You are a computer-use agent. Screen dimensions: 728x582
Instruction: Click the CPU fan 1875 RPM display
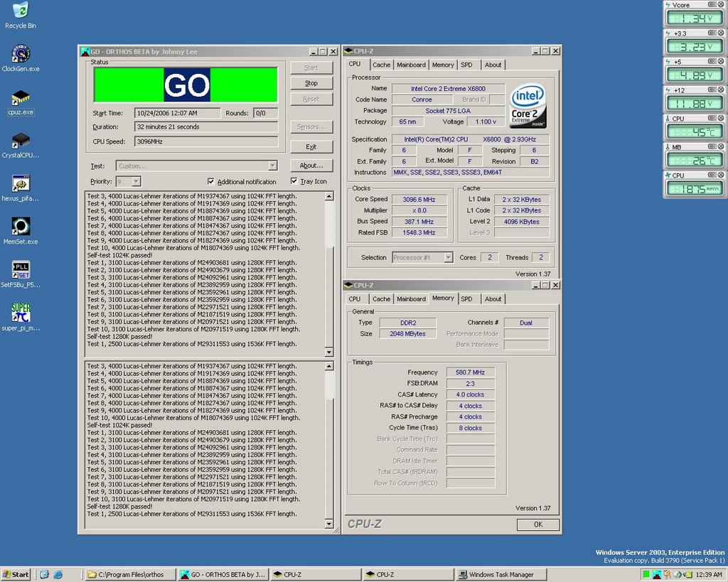pos(694,189)
